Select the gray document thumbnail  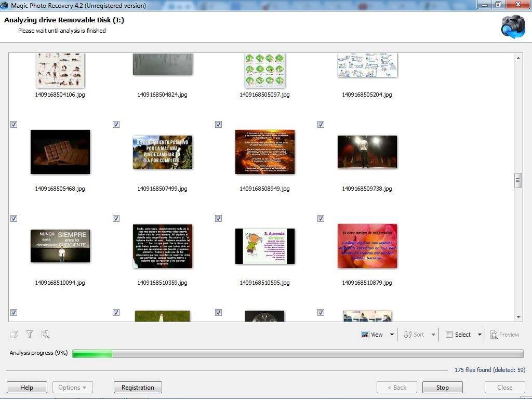163,64
